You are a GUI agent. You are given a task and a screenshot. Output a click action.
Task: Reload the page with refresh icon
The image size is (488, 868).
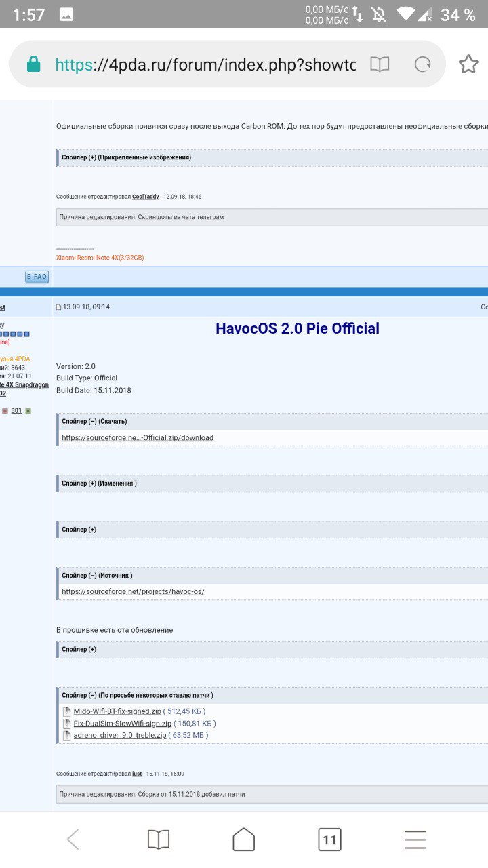[423, 64]
